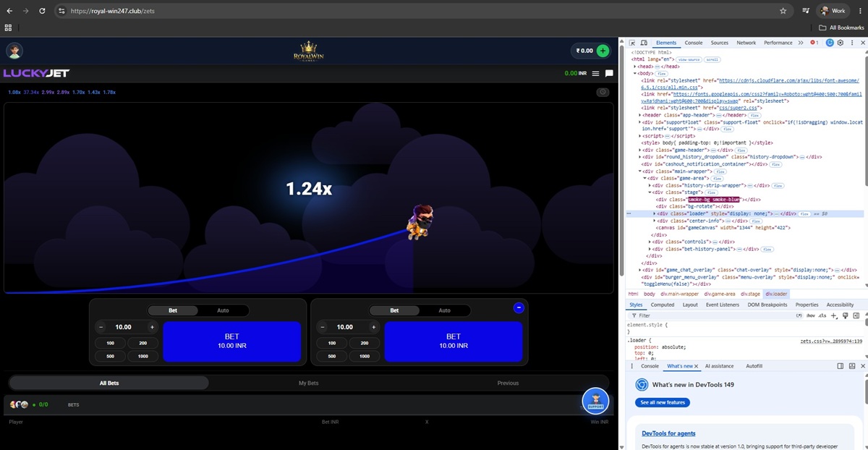Toggle the :hov element state panel
This screenshot has height=450, width=868.
810,315
